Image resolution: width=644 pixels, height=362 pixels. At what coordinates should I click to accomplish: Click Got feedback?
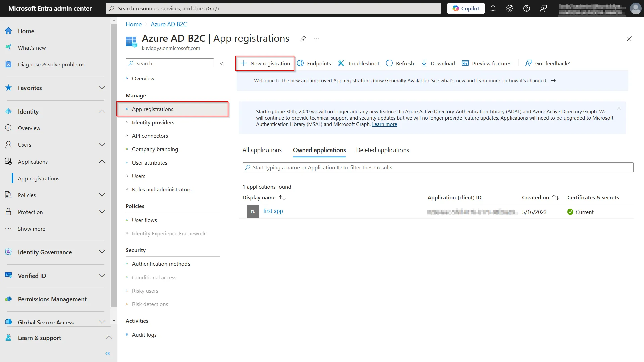point(547,63)
